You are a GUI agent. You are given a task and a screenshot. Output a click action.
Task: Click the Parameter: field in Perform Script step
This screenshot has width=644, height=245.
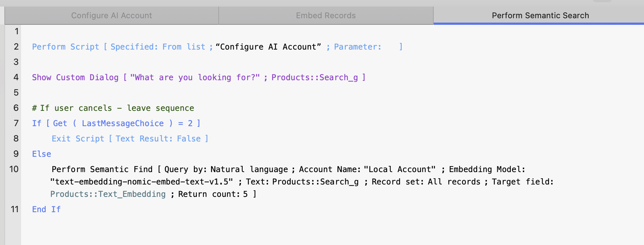click(358, 47)
